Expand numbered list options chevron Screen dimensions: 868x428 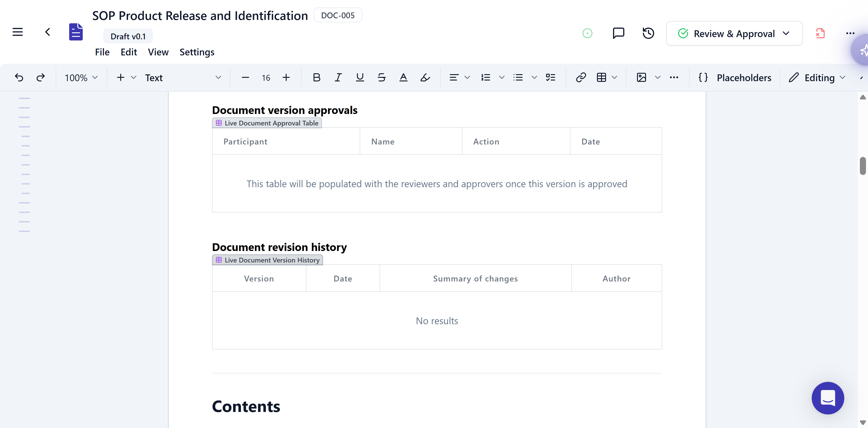coord(502,78)
